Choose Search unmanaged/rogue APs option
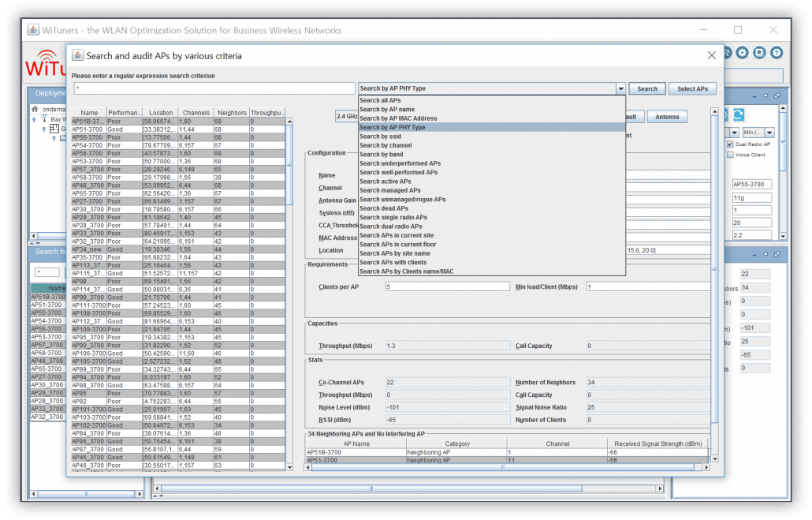812x520 pixels. click(x=491, y=199)
